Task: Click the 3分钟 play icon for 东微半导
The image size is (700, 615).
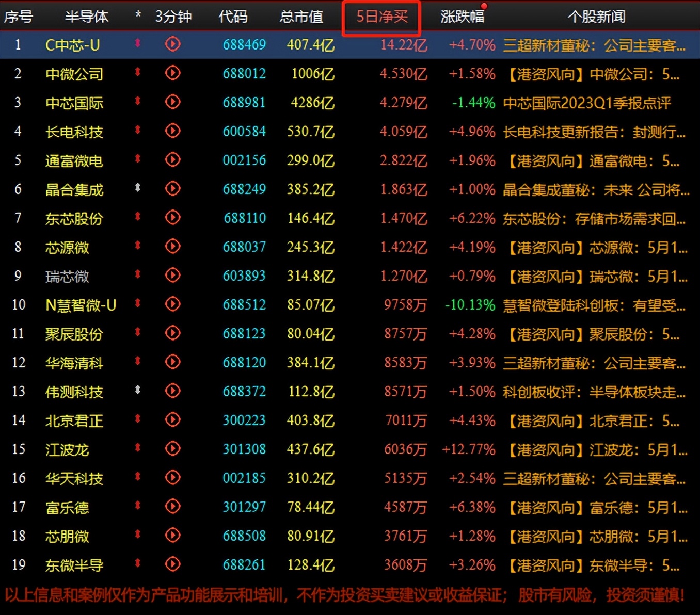Action: pos(172,564)
